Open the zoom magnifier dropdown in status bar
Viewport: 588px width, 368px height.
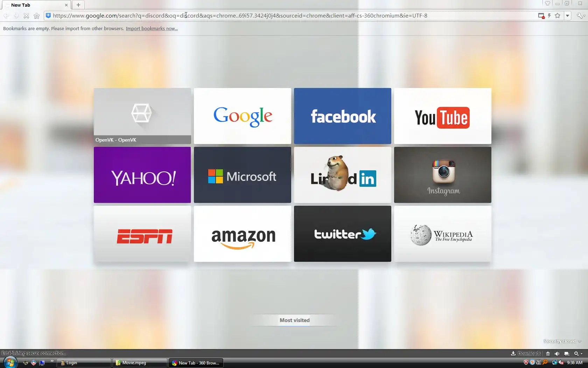[578, 354]
